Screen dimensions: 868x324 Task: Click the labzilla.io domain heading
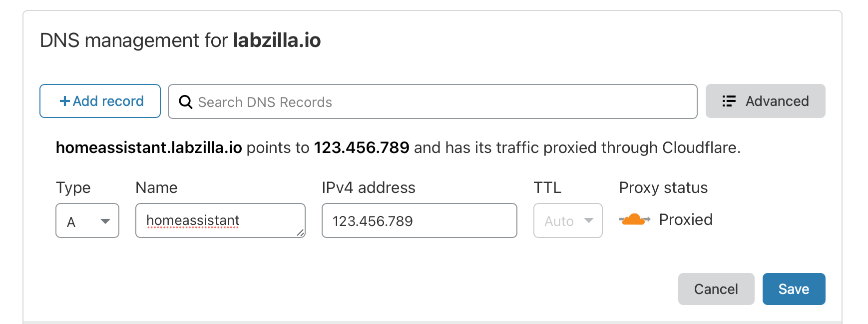click(x=277, y=40)
